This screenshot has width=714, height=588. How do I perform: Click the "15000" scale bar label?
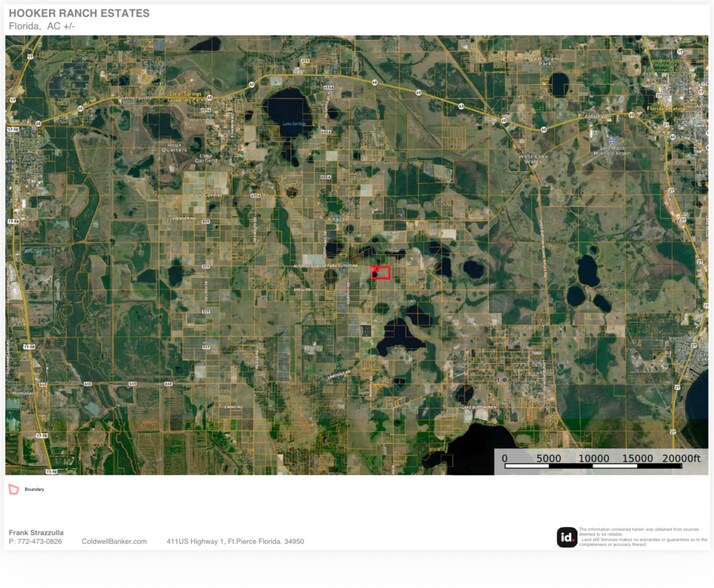click(637, 458)
